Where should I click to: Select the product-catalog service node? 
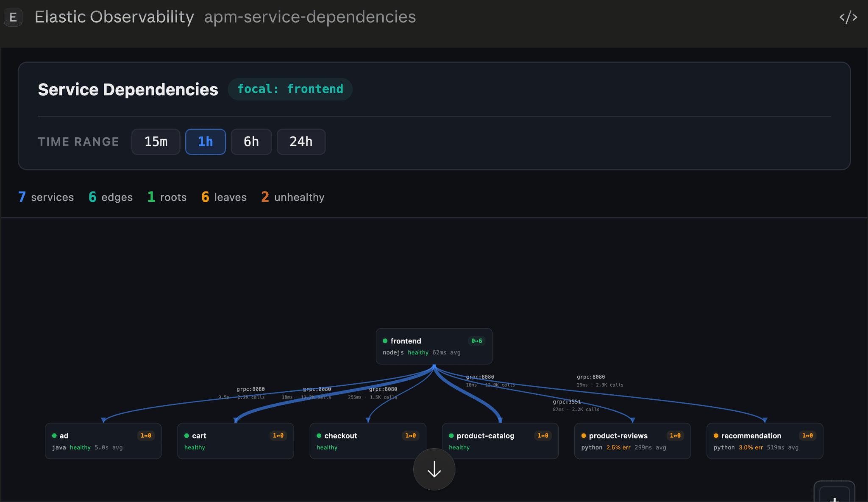coord(500,441)
